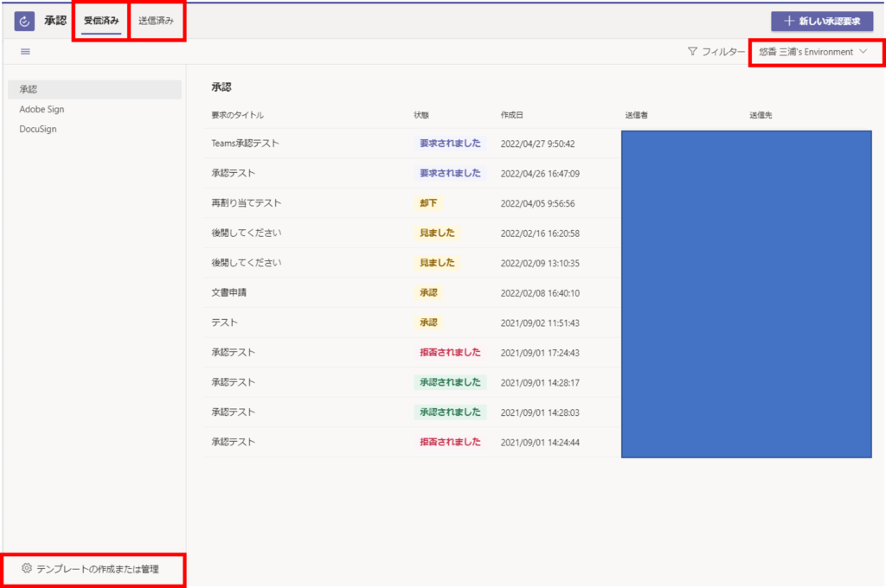Select 承認 in the left sidebar
The width and height of the screenshot is (886, 588).
coord(29,89)
